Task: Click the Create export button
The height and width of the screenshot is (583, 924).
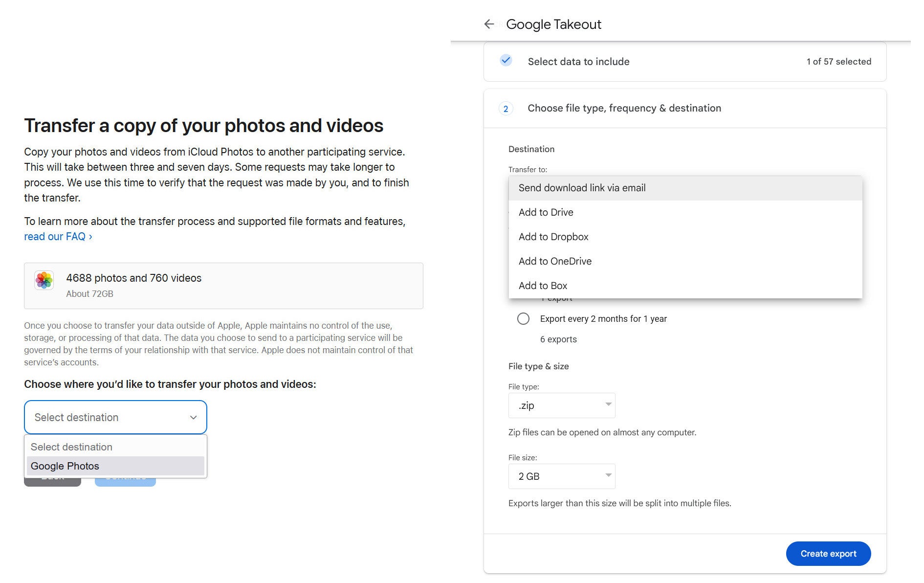Action: point(828,554)
